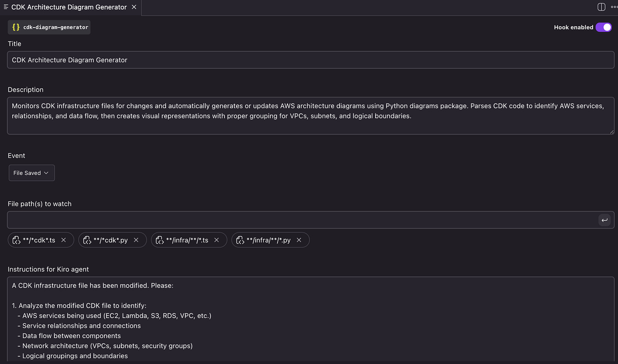Remove the **/*cdk*.ts path chip
Screen dimensions: 618x364
click(64, 240)
